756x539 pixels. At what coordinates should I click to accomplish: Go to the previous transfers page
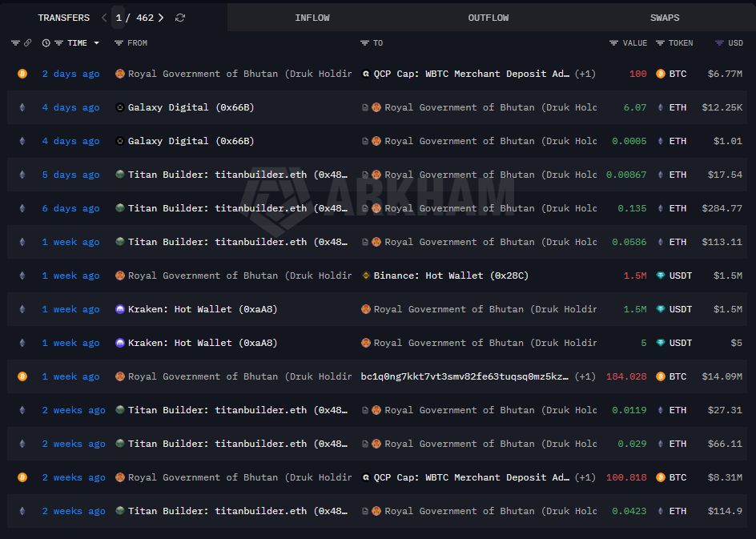104,18
